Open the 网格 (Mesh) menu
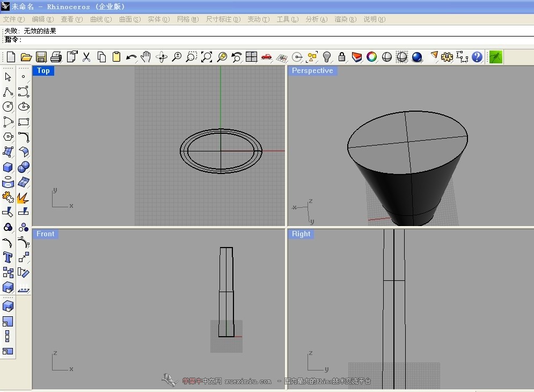This screenshot has height=392, width=534. tap(188, 19)
